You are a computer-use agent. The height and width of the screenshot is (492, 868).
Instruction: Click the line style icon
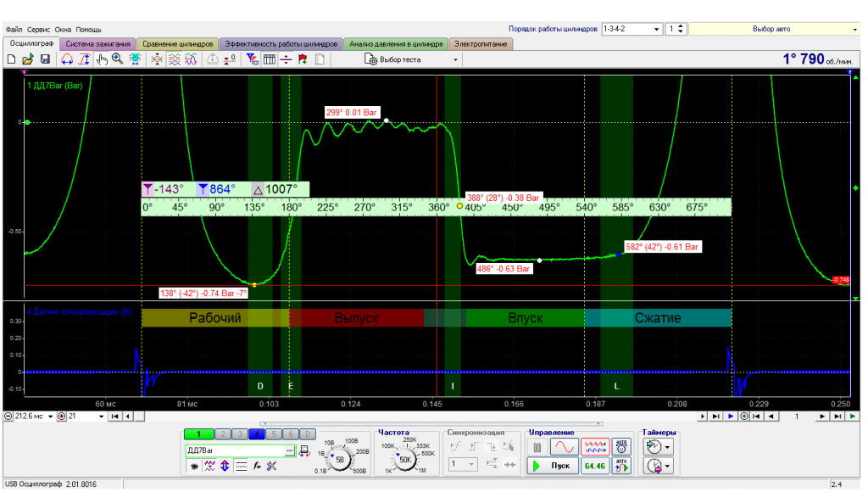pos(241,467)
